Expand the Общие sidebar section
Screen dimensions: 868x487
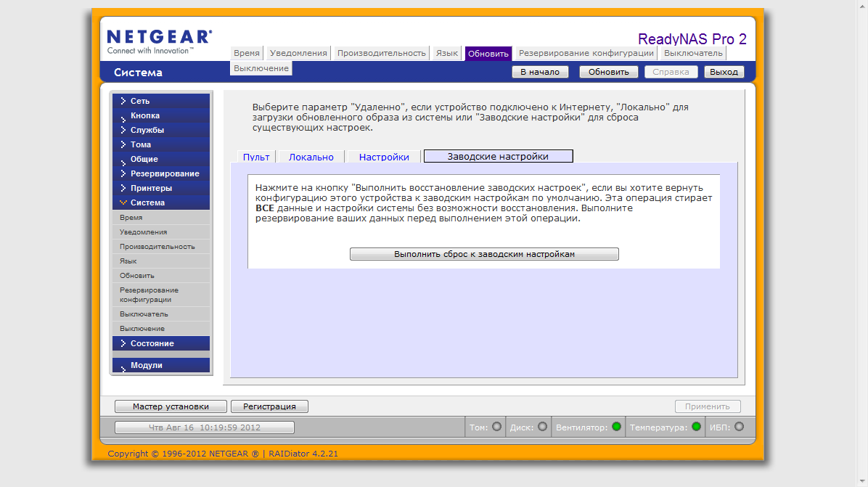(161, 159)
